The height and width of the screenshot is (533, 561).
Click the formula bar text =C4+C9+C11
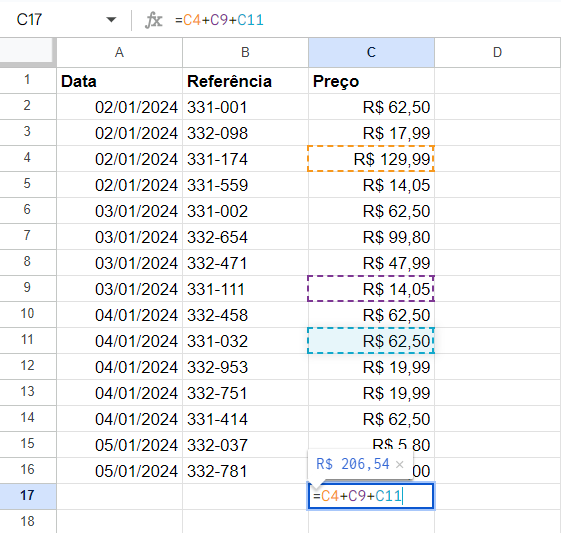[x=219, y=20]
